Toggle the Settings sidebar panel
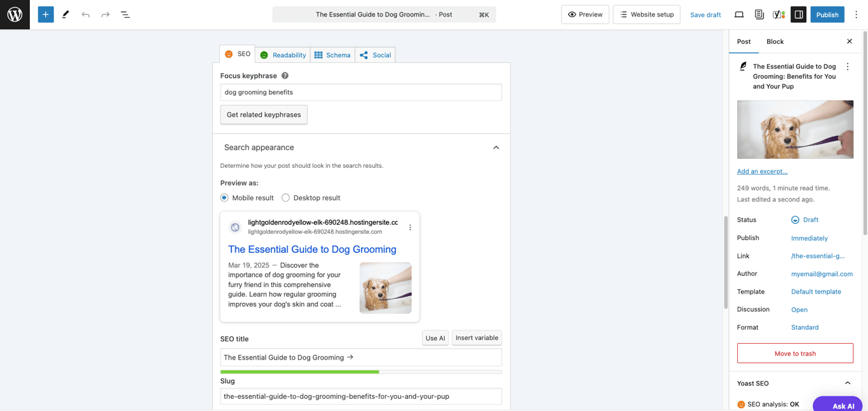 799,14
